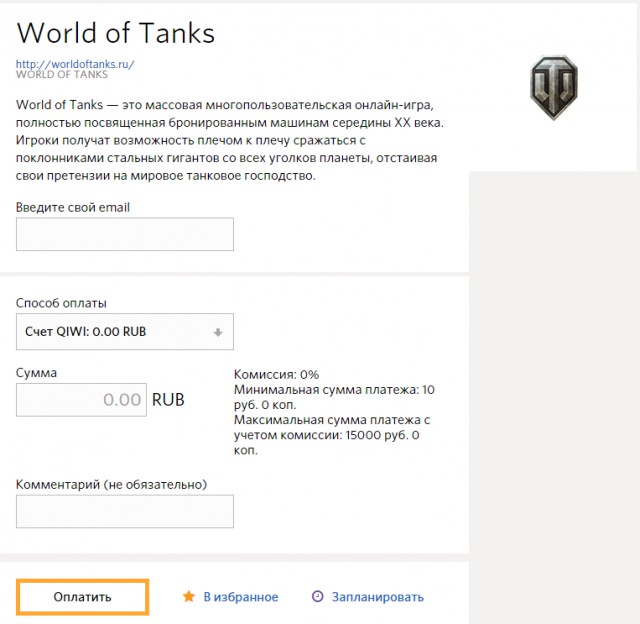The height and width of the screenshot is (624, 640).
Task: Click the Комиссия: 0% text
Action: (x=276, y=374)
